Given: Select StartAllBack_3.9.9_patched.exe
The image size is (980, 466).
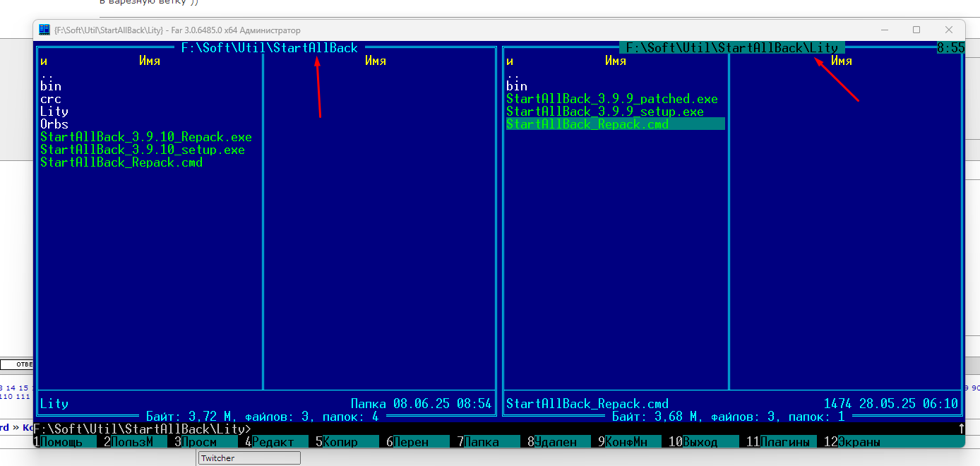Looking at the screenshot, I should pyautogui.click(x=612, y=99).
